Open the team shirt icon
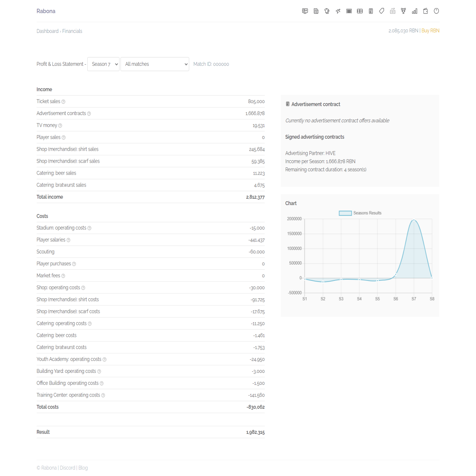Screen dimensions: 476x476 click(327, 11)
